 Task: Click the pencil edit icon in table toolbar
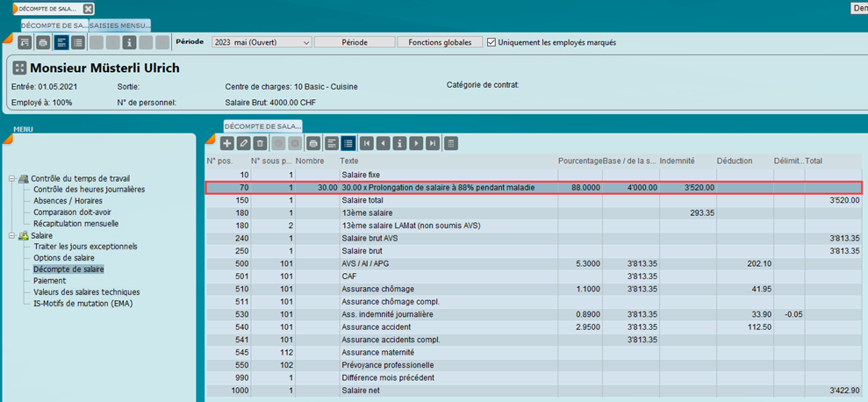(x=244, y=143)
